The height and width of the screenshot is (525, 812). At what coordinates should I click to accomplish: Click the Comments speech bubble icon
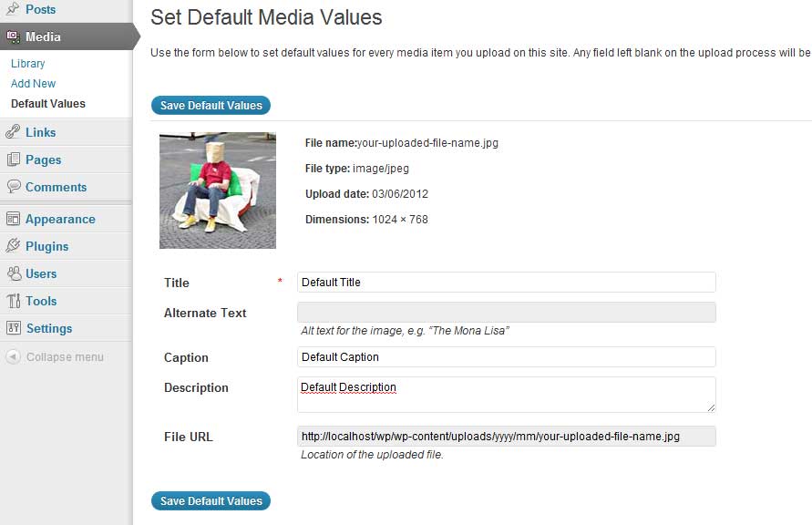[14, 186]
